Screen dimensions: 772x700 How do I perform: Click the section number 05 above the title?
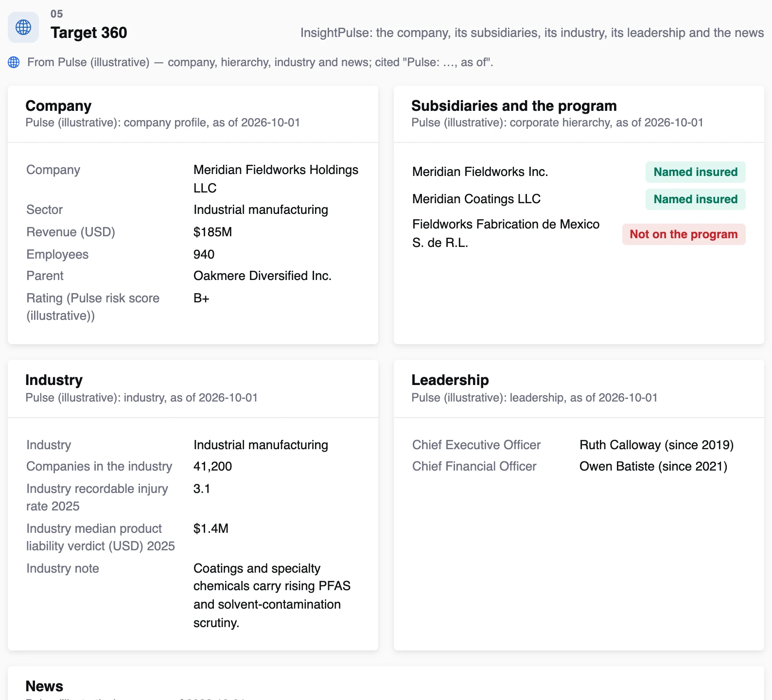[57, 14]
